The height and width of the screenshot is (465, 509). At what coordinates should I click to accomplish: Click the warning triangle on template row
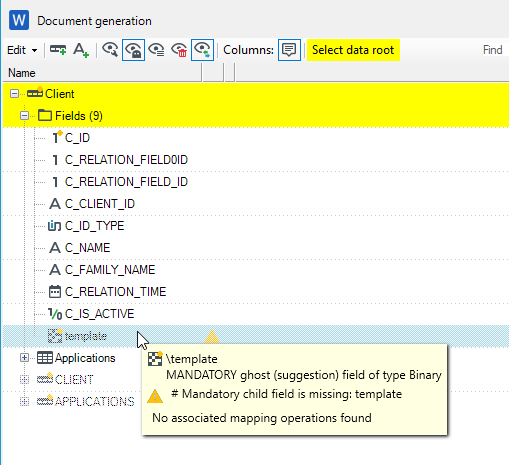tap(212, 337)
